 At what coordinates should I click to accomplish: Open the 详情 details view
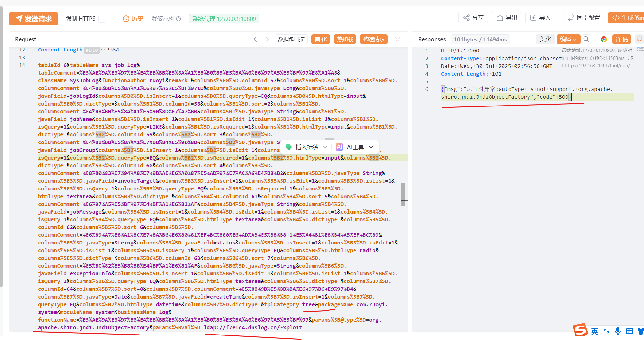point(621,39)
